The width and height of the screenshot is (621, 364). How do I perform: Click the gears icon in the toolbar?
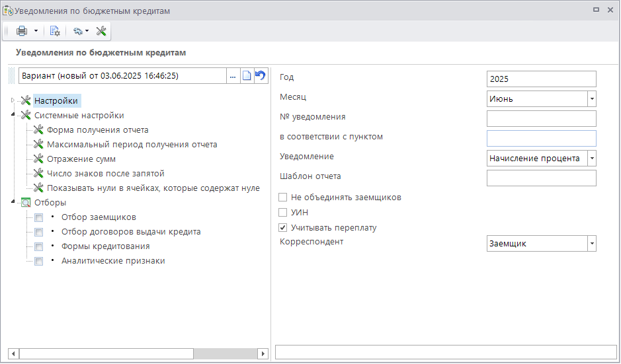pyautogui.click(x=77, y=31)
